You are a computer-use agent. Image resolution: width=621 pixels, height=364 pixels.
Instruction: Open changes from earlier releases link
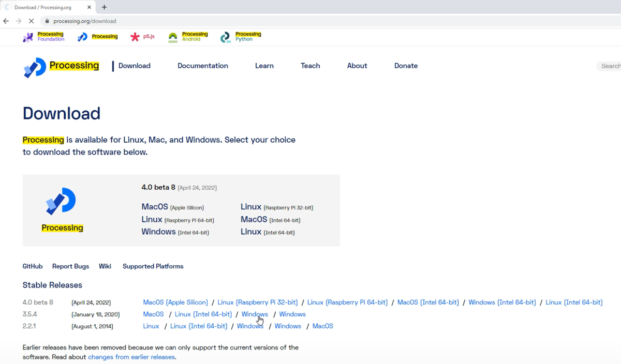click(131, 357)
